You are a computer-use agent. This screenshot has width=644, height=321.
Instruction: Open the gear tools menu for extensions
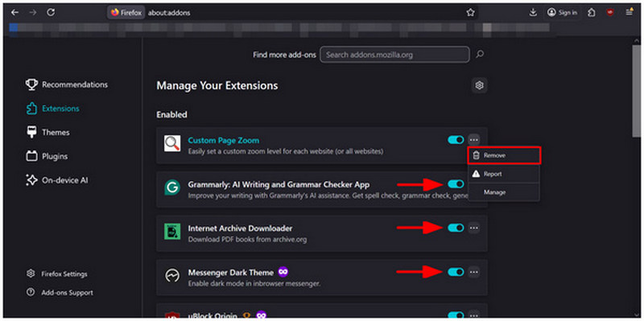(479, 85)
